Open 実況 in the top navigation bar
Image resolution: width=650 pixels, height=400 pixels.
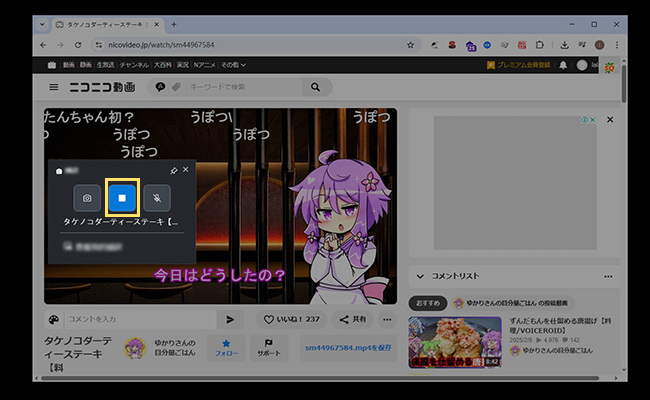[182, 65]
